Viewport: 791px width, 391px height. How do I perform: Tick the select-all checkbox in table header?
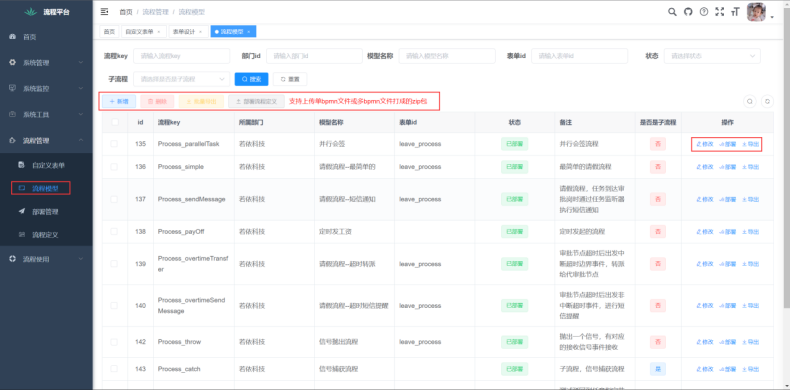(x=115, y=122)
